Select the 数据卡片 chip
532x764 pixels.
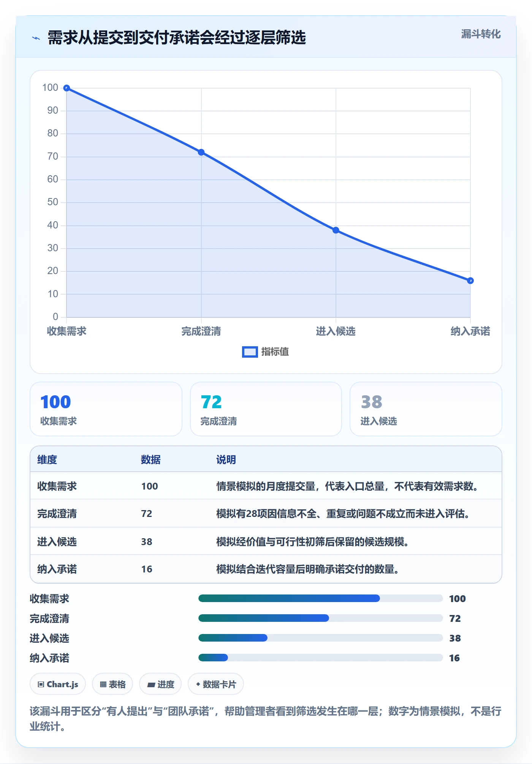click(216, 684)
